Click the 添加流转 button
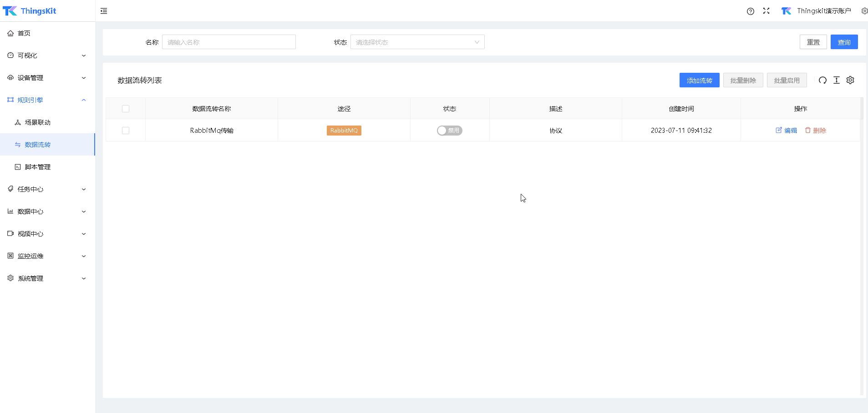This screenshot has width=868, height=413. [x=699, y=81]
